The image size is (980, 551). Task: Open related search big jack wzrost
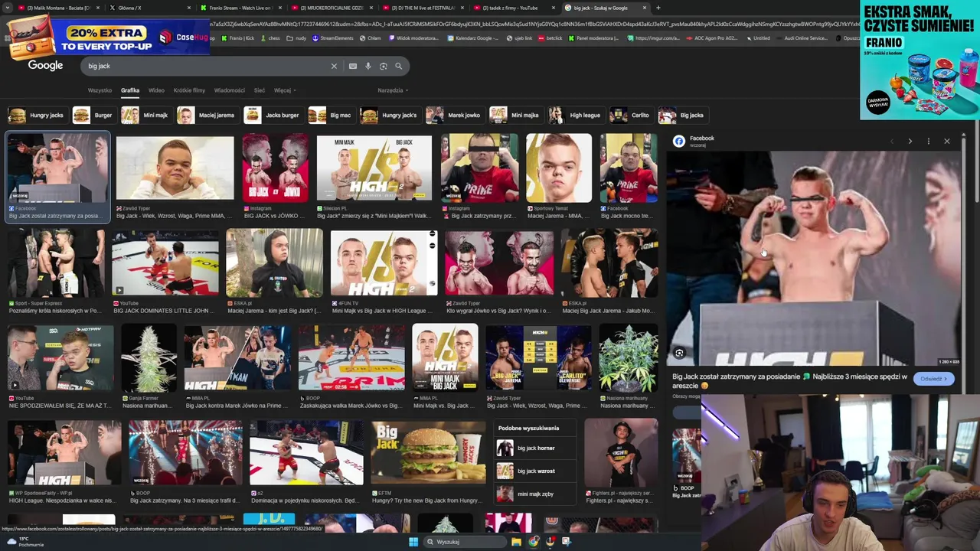(x=536, y=471)
